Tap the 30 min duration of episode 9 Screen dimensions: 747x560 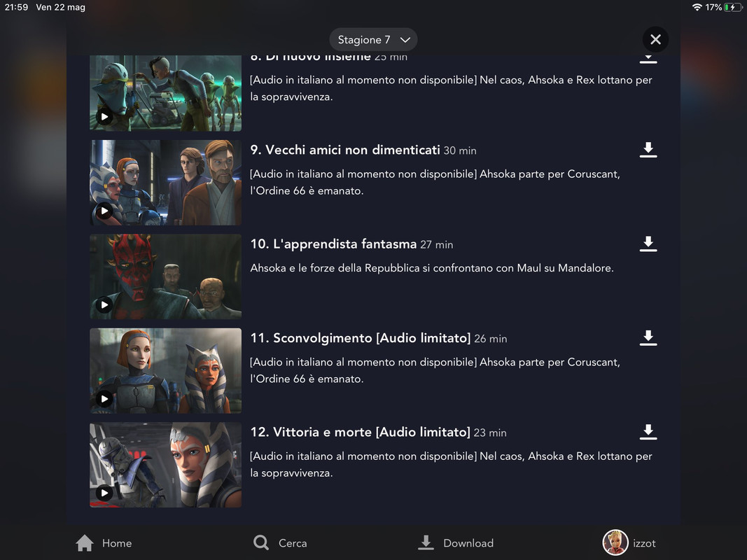(460, 151)
